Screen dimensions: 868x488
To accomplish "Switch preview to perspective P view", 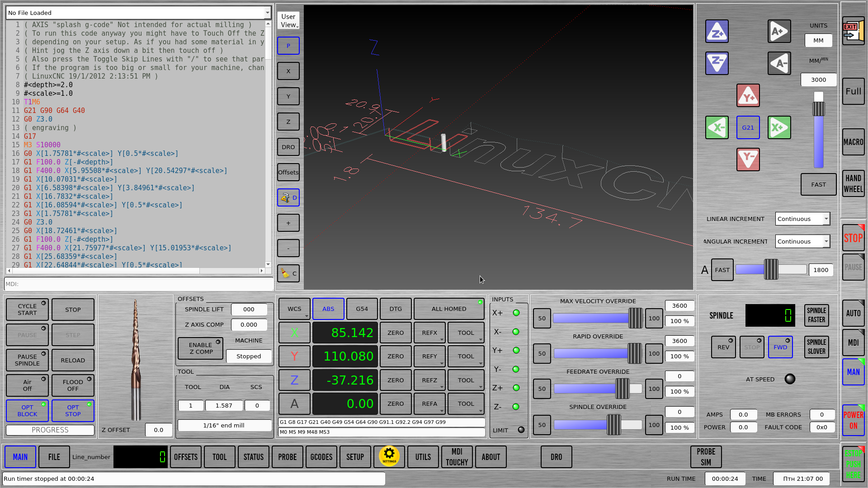I will 288,46.
